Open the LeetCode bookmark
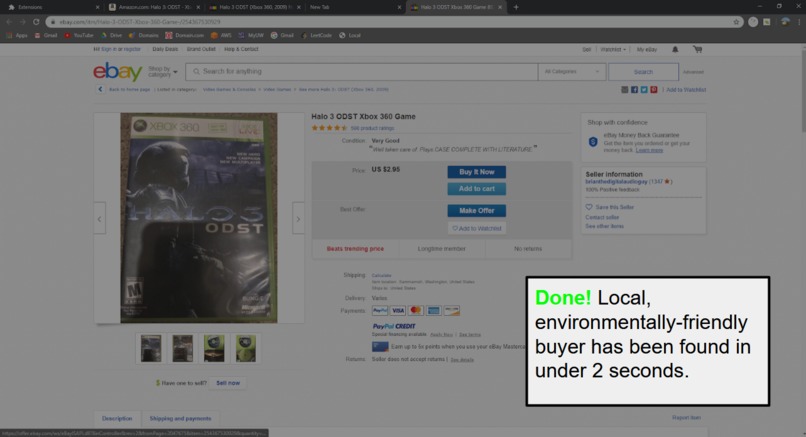 point(317,35)
